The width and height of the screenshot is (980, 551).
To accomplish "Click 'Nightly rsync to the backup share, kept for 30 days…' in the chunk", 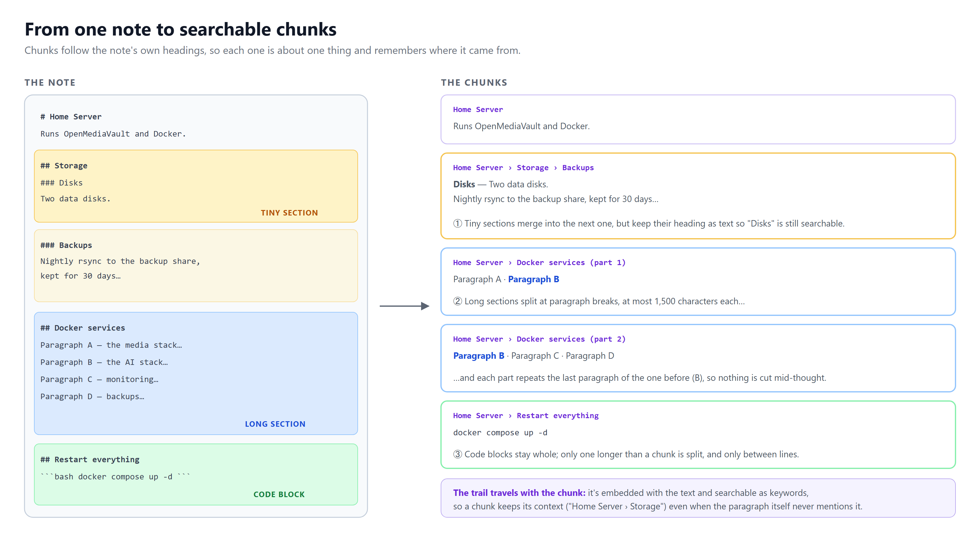I will coord(556,199).
